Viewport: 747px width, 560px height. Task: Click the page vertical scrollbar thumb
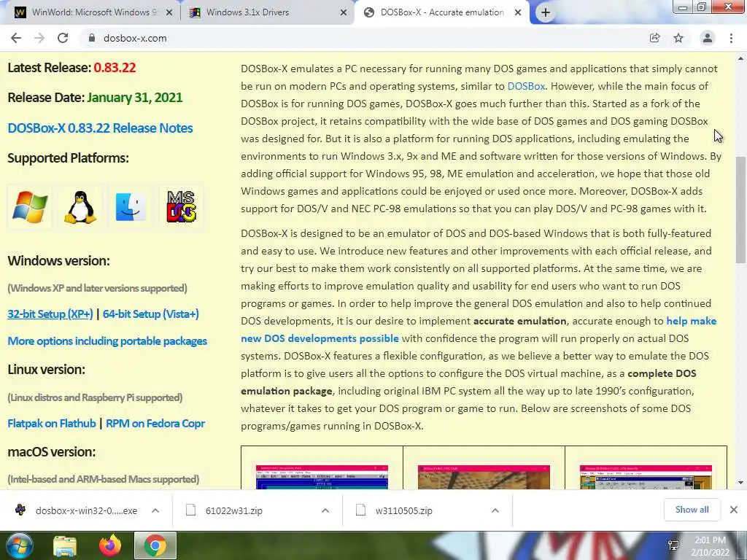[x=740, y=209]
